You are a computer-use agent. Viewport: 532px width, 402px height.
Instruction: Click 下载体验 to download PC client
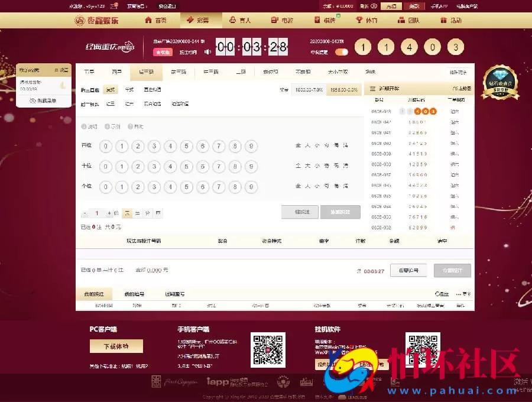point(116,345)
